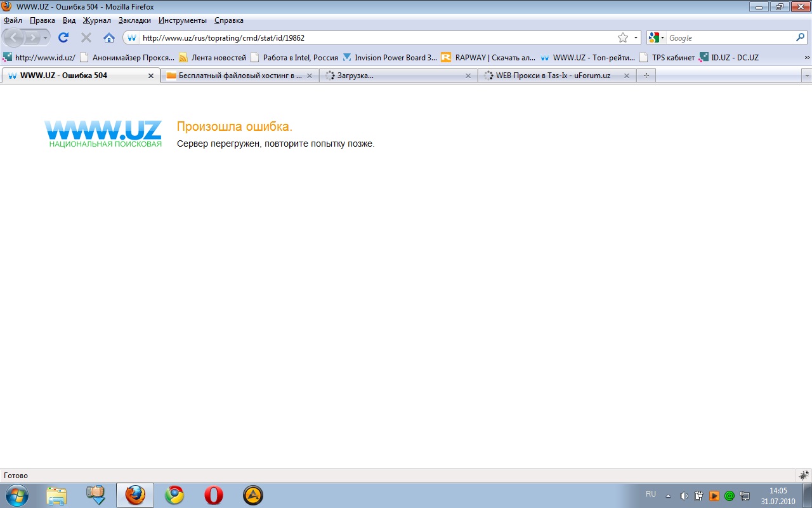Open the Инструменты menu
The height and width of the screenshot is (508, 812).
click(183, 20)
